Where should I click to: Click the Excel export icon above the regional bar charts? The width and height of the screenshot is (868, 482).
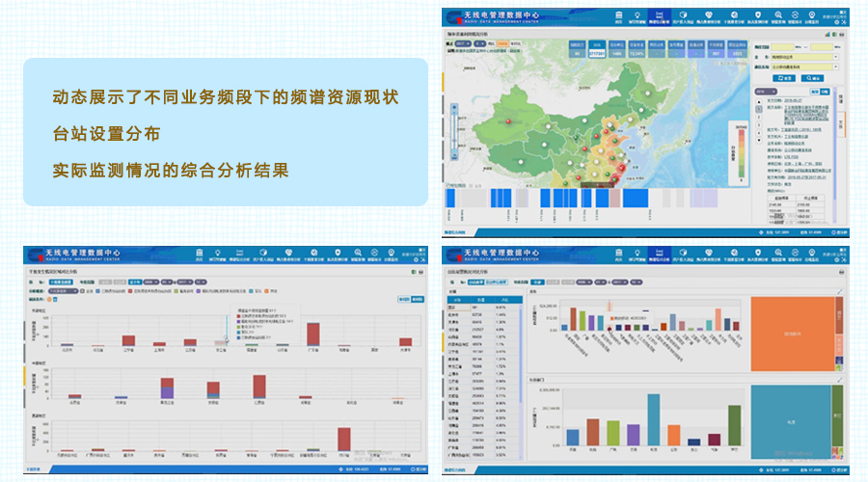(412, 274)
